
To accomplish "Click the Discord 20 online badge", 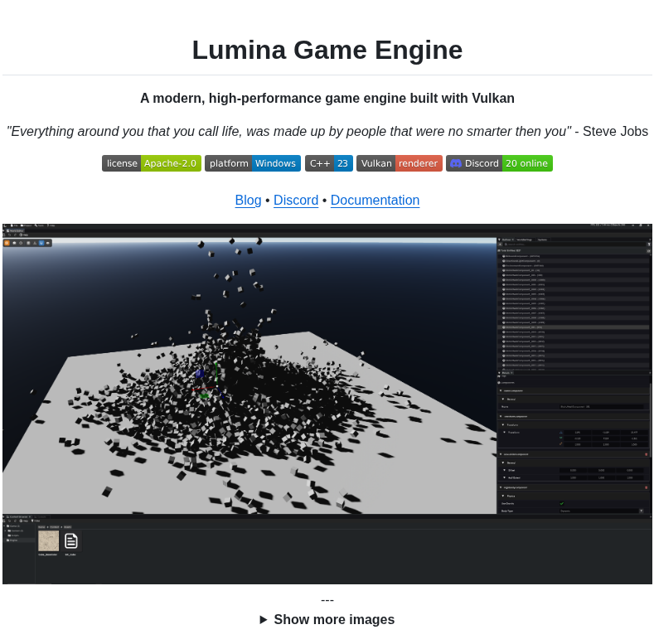I will [x=499, y=163].
